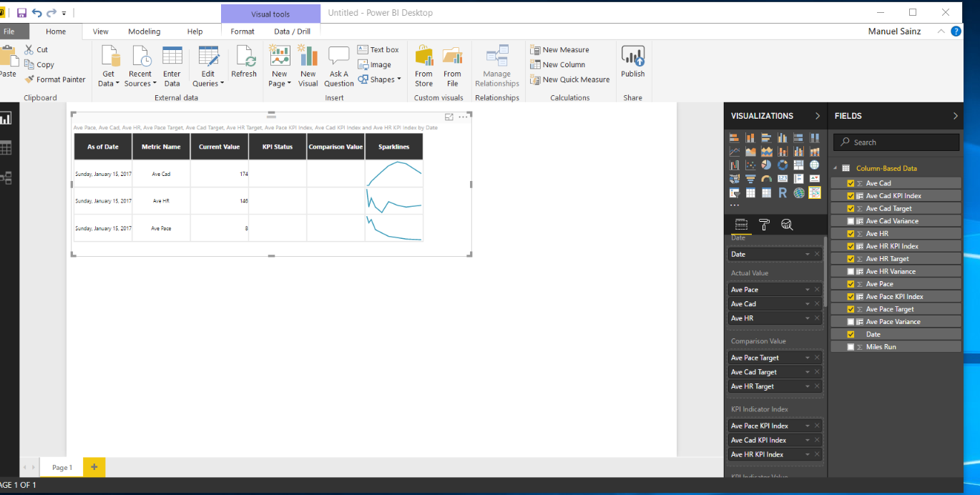
Task: Uncheck the Date field
Action: 851,334
